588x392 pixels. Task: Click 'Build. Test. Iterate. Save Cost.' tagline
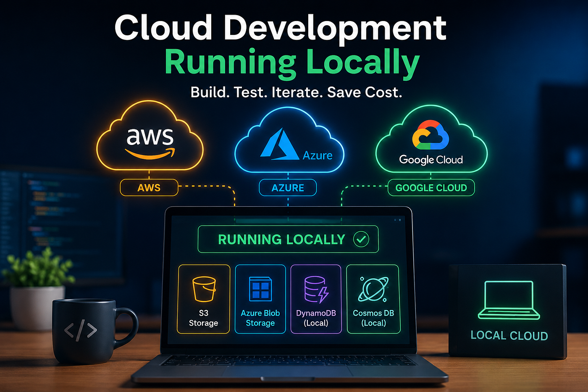pyautogui.click(x=297, y=92)
